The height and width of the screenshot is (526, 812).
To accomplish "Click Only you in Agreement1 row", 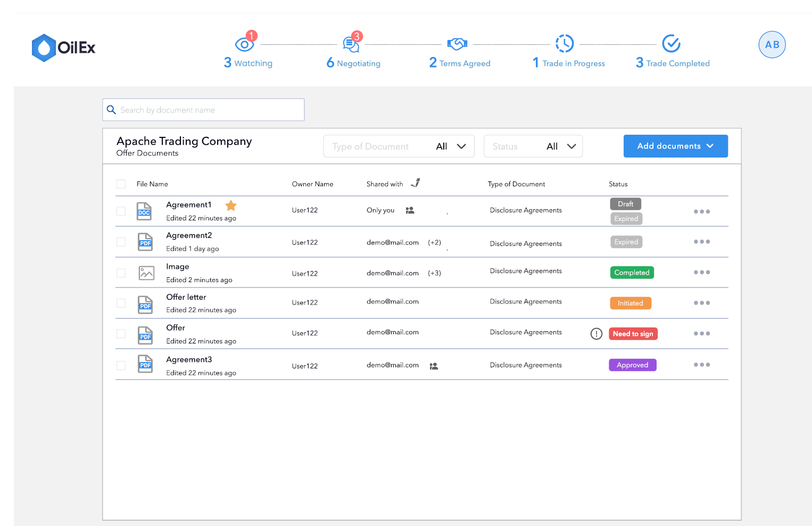I will pyautogui.click(x=380, y=210).
